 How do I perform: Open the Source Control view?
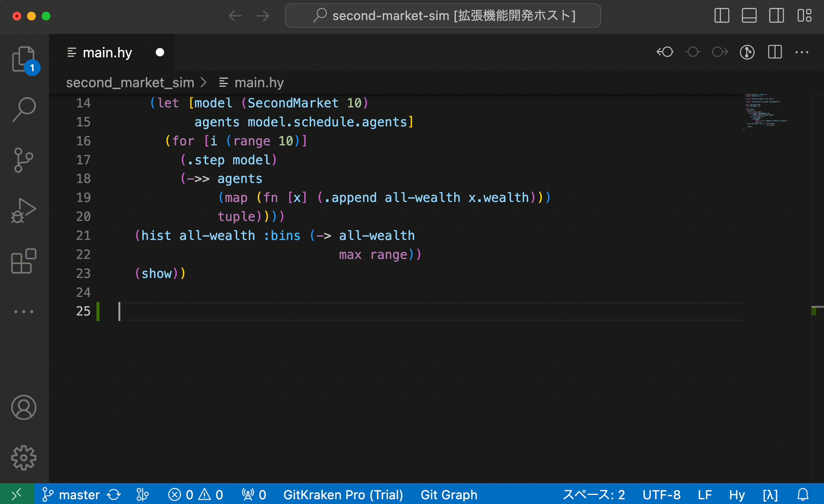point(23,160)
